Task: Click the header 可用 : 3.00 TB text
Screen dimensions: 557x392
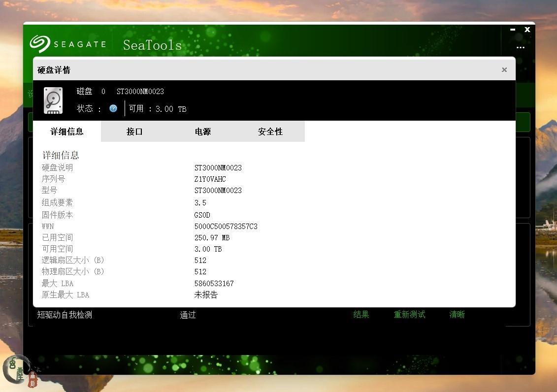Action: [158, 109]
